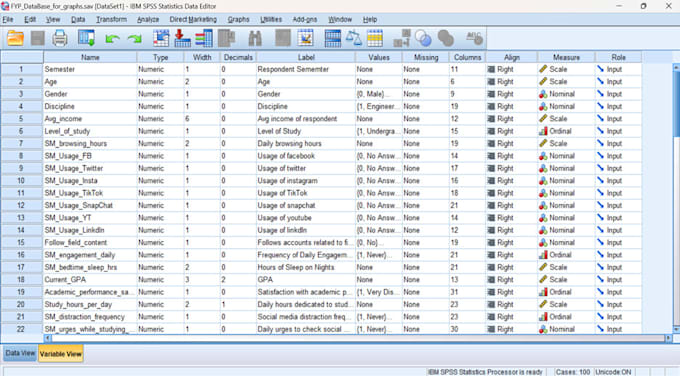Open the Window menu

click(340, 20)
